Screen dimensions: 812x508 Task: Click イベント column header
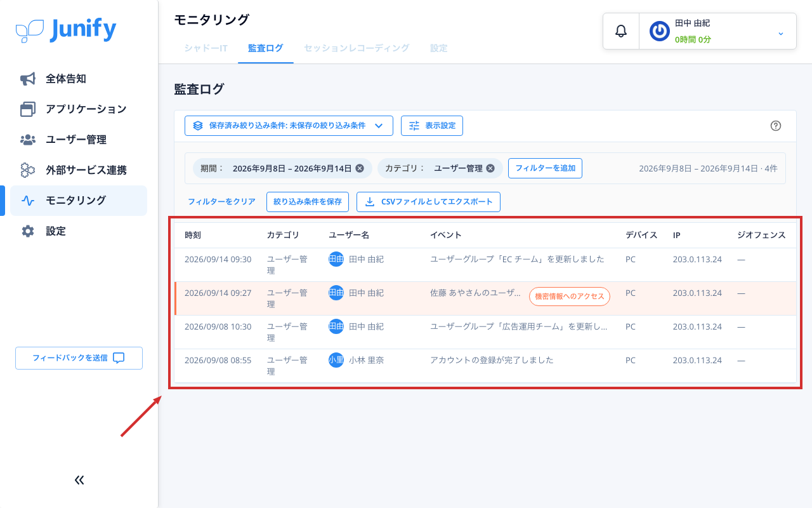pos(446,235)
